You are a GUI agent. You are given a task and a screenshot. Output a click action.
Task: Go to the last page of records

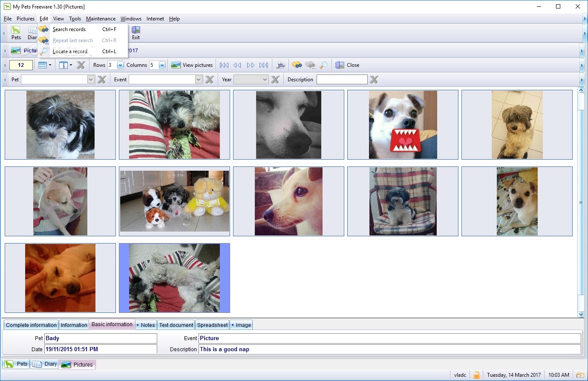pyautogui.click(x=264, y=65)
